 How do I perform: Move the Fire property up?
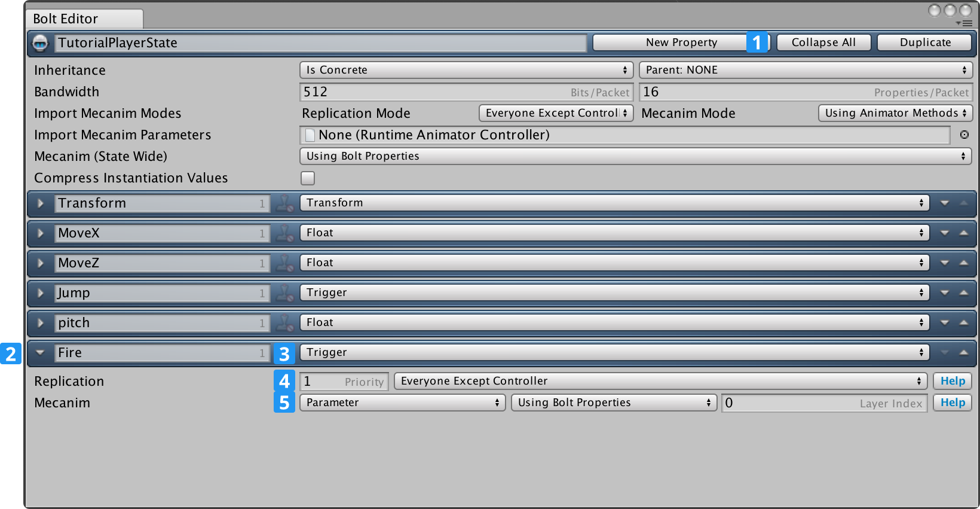click(x=964, y=353)
